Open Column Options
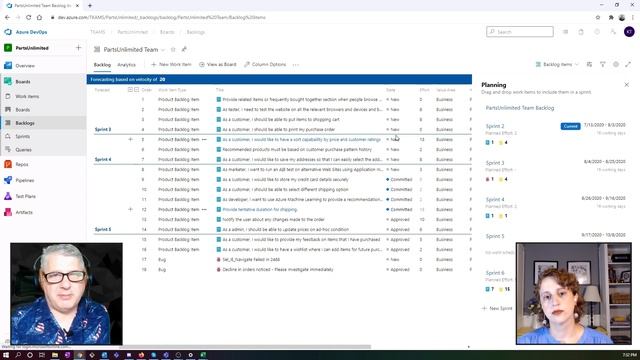Viewport: 640px width, 360px height. pyautogui.click(x=265, y=64)
